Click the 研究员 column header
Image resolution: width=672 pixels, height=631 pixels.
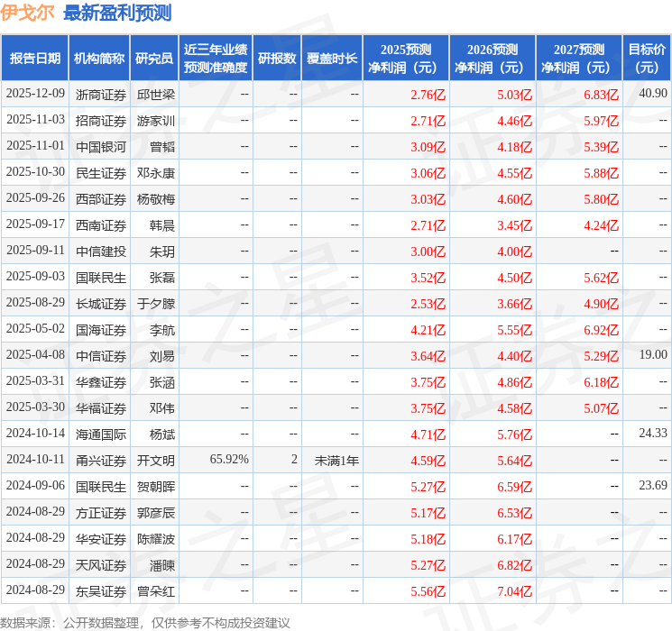point(154,59)
